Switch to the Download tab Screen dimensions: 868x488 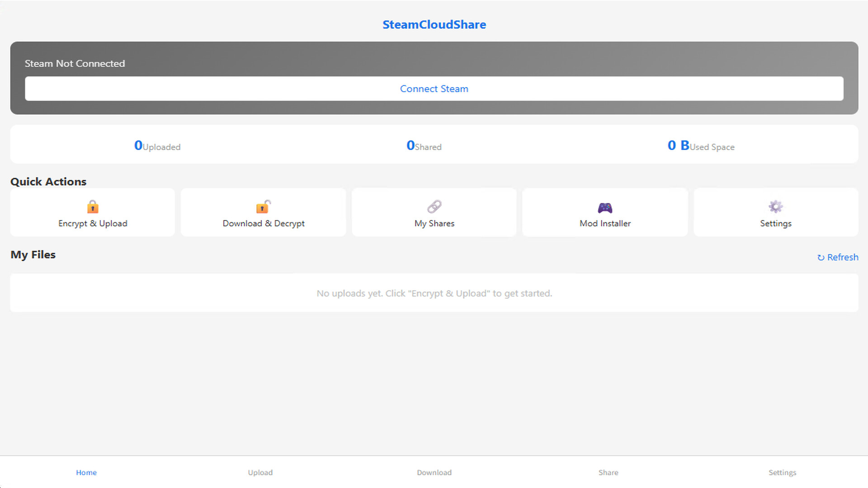pyautogui.click(x=434, y=472)
